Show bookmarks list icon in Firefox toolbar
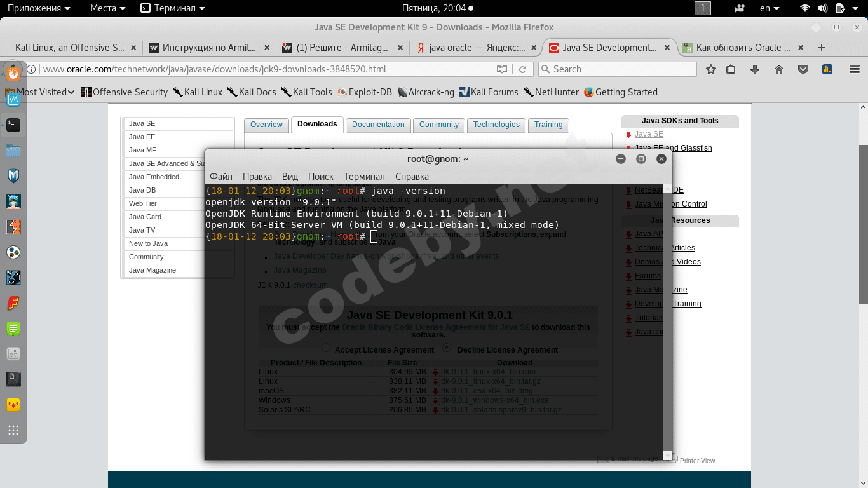Viewport: 868px width, 488px height. pos(731,69)
